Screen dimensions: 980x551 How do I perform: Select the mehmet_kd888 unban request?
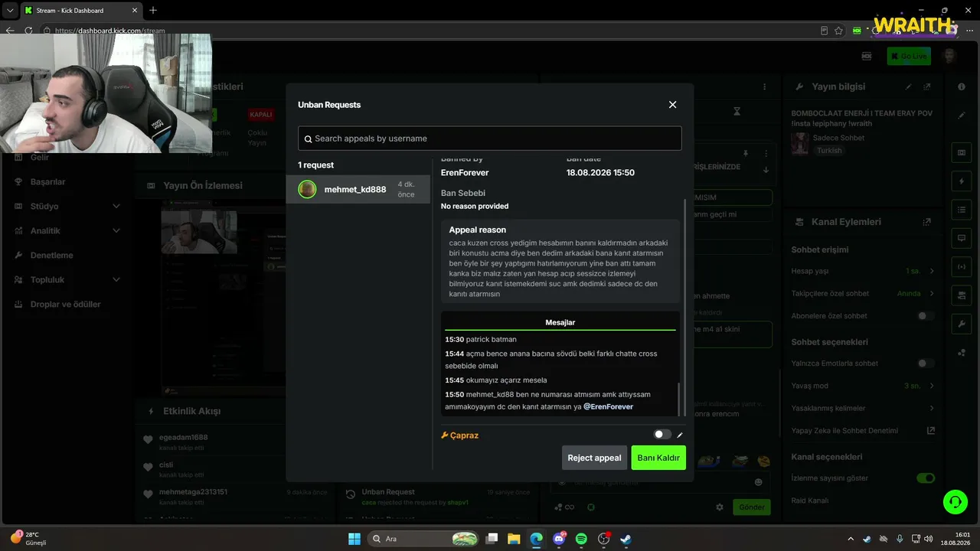point(358,189)
